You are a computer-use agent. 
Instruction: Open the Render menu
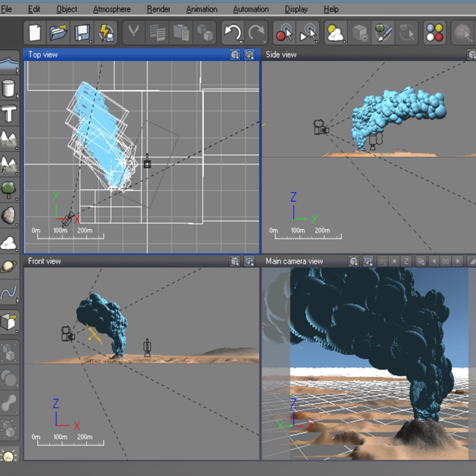(159, 9)
